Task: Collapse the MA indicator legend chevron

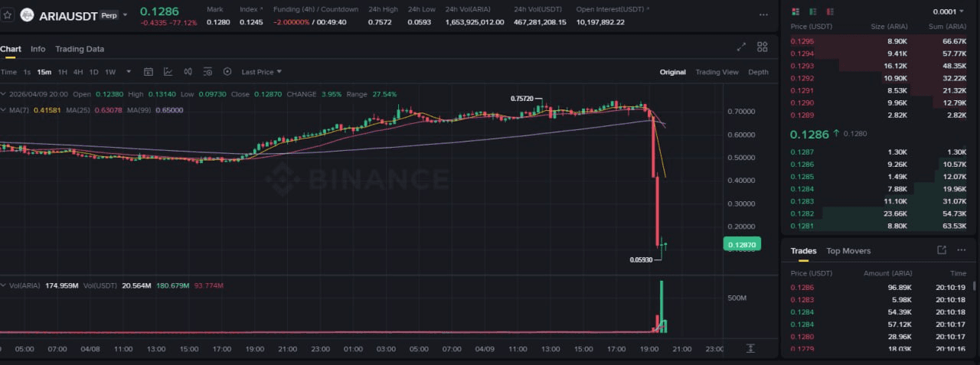Action: pos(3,110)
